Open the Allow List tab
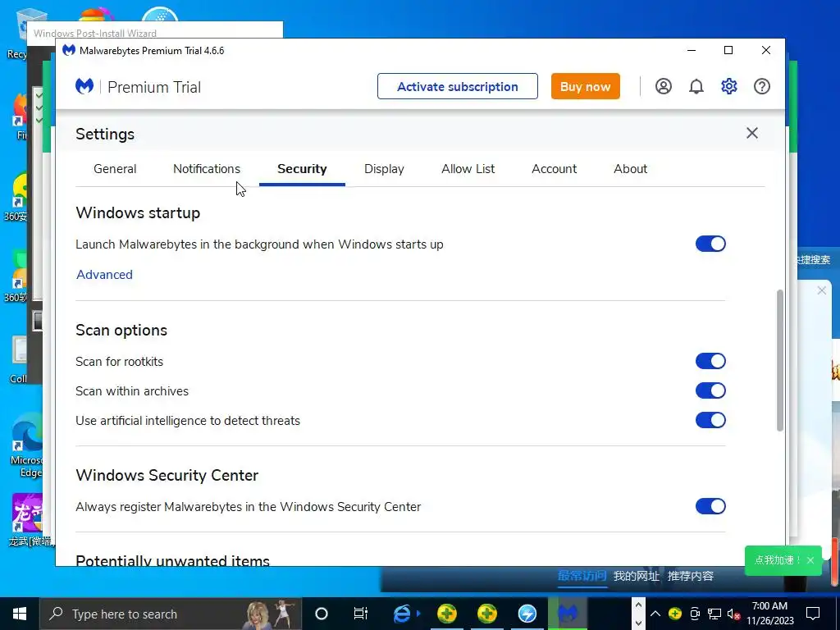 click(468, 169)
